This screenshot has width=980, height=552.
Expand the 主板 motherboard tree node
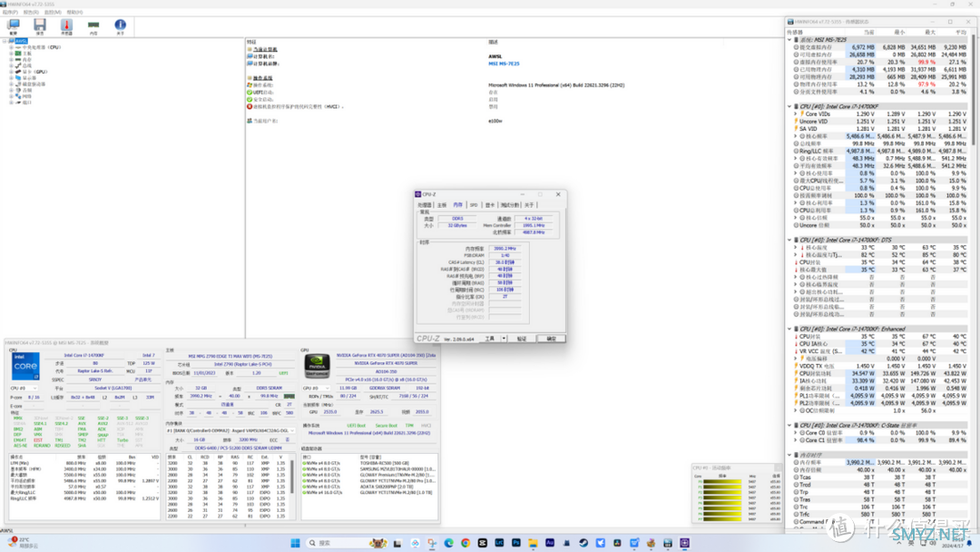click(x=11, y=54)
